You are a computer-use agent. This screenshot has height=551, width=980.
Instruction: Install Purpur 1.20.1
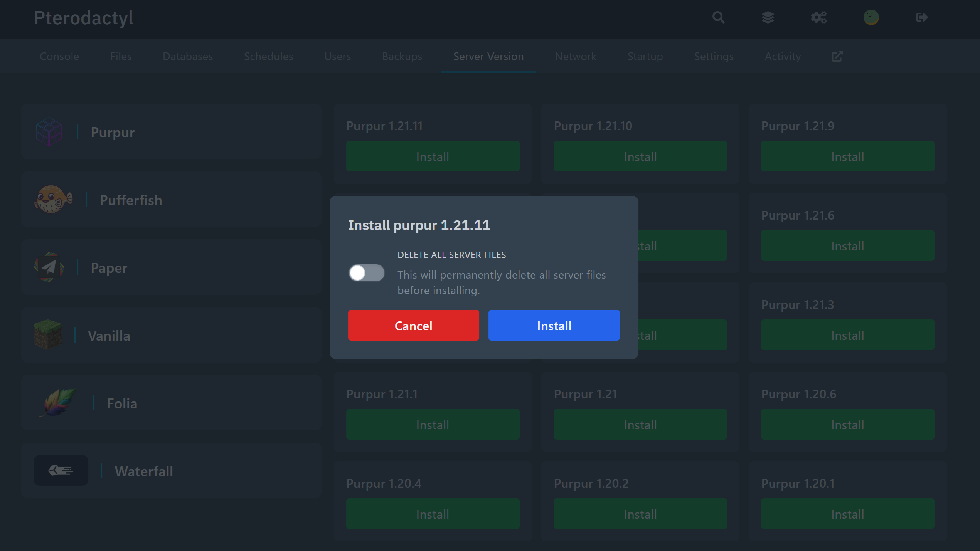[848, 514]
